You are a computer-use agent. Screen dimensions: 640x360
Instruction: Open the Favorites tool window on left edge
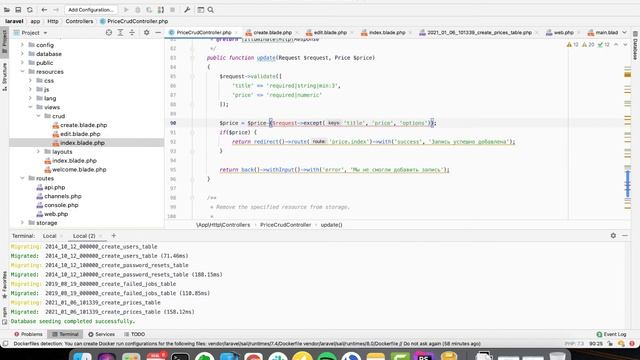click(x=4, y=284)
